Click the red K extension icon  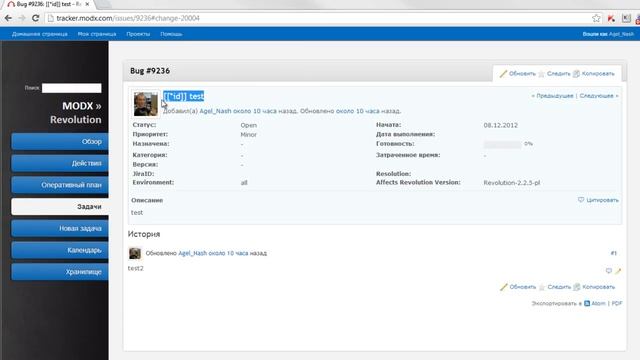point(611,18)
